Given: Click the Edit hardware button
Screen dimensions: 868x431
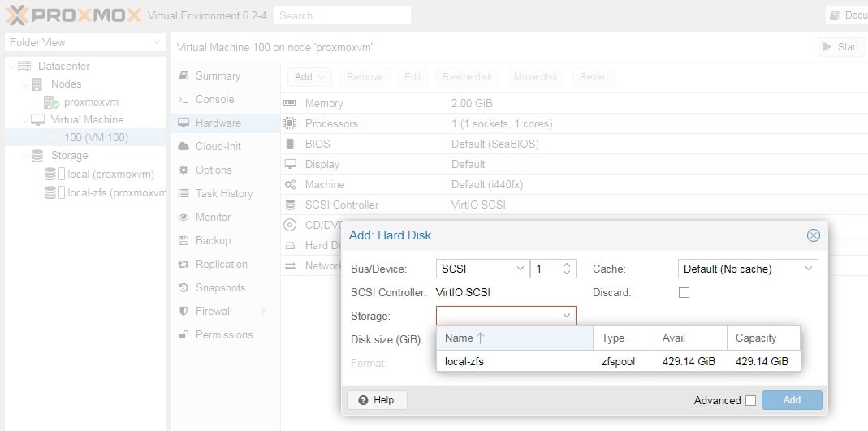Looking at the screenshot, I should click(412, 77).
